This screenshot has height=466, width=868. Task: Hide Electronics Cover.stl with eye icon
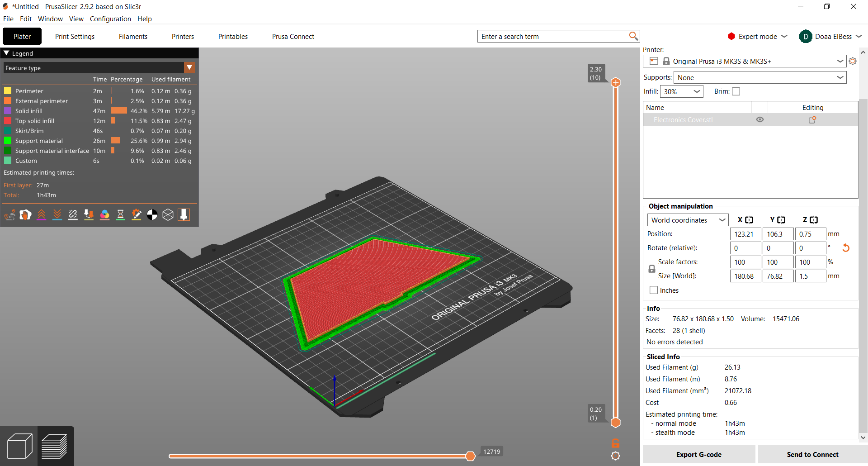[760, 120]
